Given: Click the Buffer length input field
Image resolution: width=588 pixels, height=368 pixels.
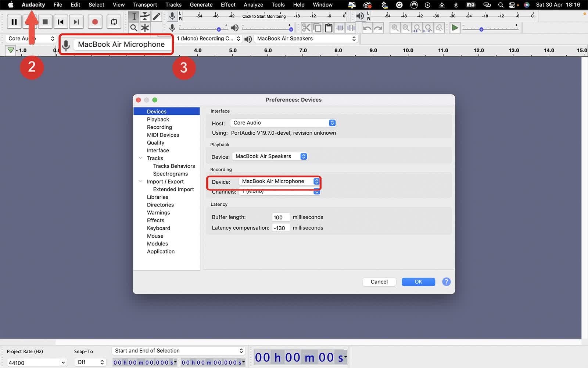Looking at the screenshot, I should point(281,217).
